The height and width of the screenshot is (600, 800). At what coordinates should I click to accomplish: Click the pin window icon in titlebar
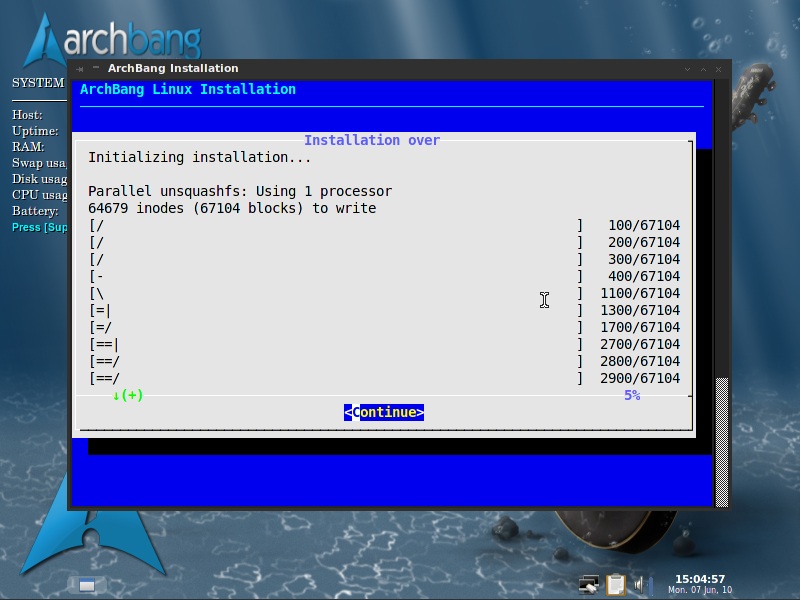80,69
